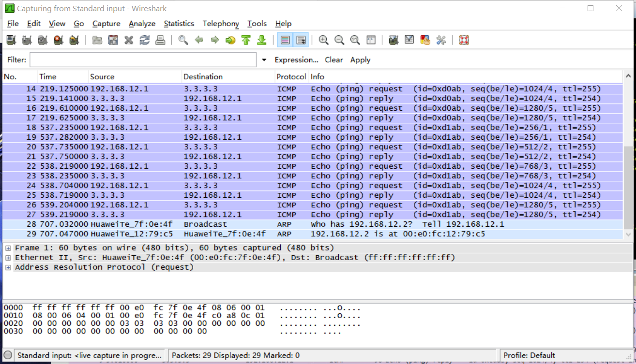This screenshot has height=364, width=636.
Task: Open a capture file via folder icon
Action: coord(97,40)
